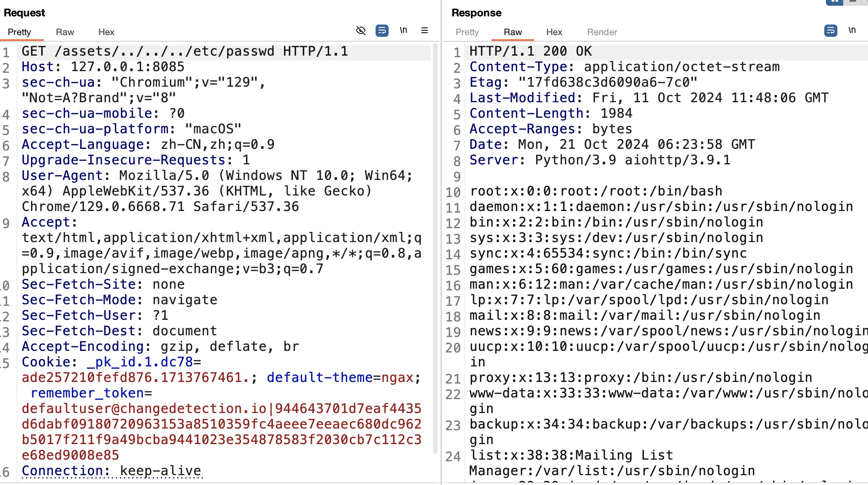This screenshot has width=868, height=485.
Task: Select the Response Raw tab
Action: (x=512, y=32)
